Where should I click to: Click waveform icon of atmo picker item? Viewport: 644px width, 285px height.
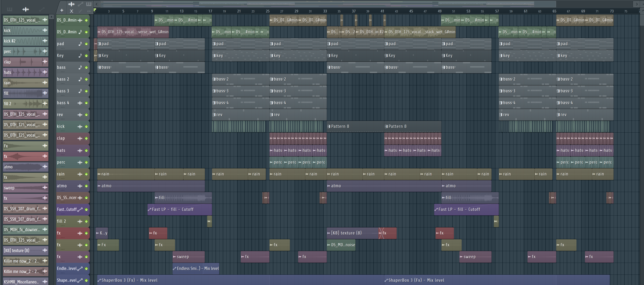coord(45,167)
